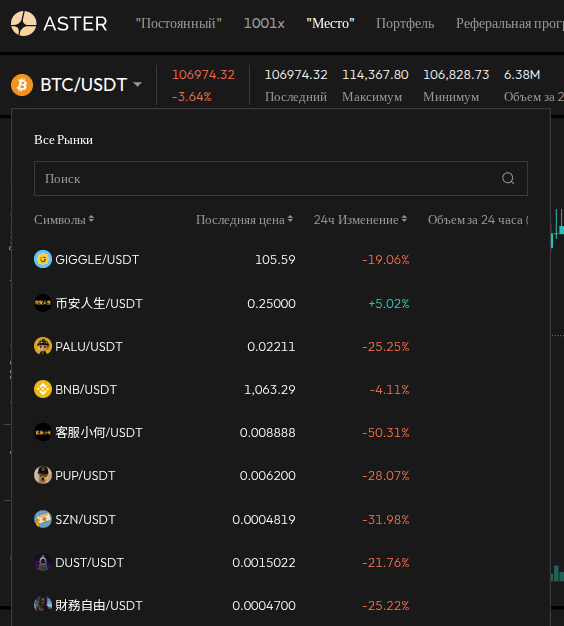Click the BNB coin icon

pos(43,389)
